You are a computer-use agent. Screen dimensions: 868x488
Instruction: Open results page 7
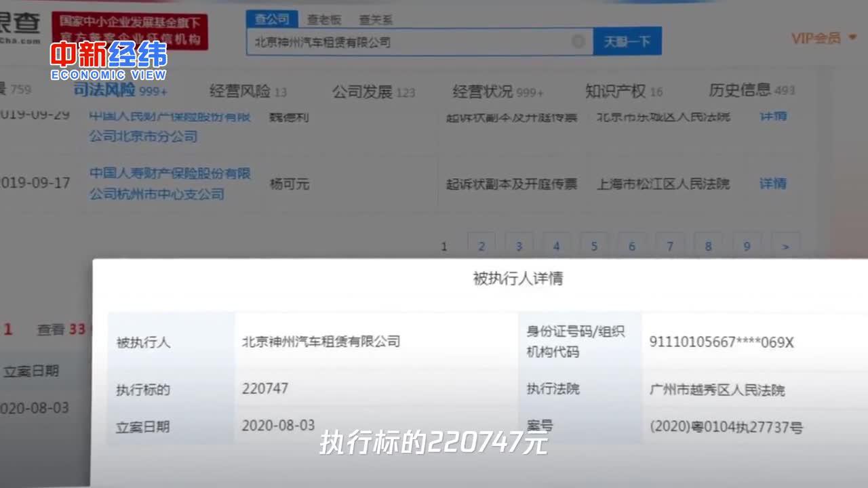670,246
